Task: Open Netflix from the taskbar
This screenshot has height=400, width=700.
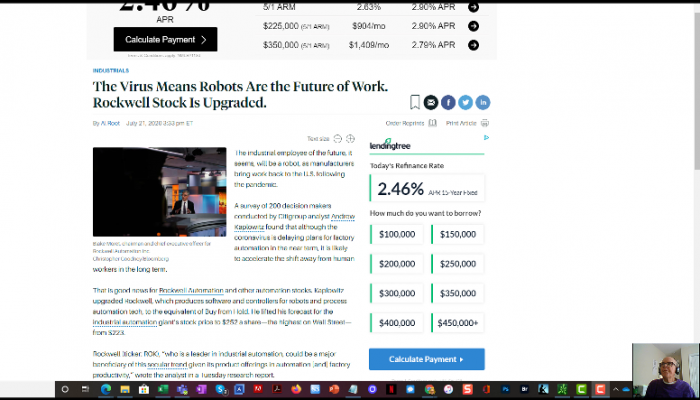Action: [391, 389]
